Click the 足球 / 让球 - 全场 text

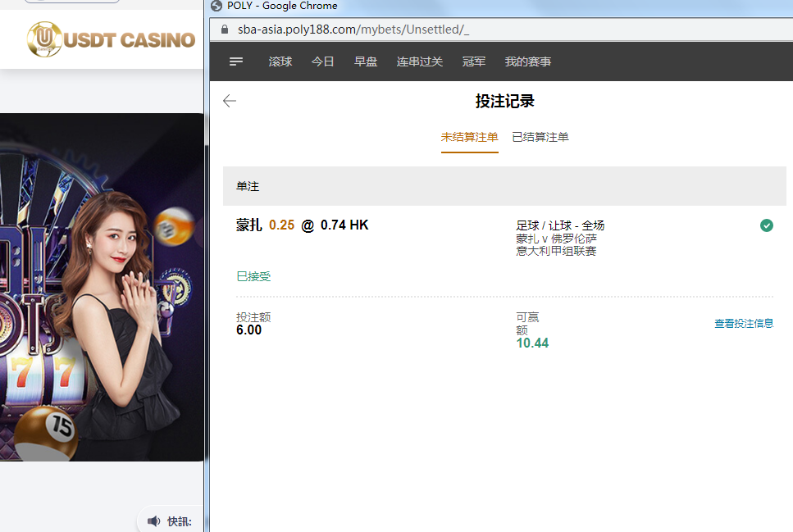pos(560,225)
